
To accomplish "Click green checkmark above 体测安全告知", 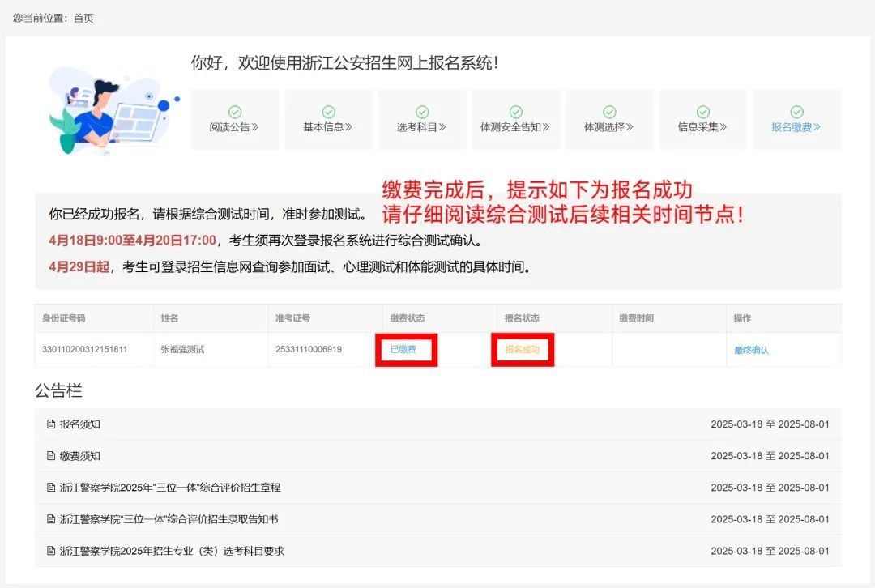I will 516,112.
